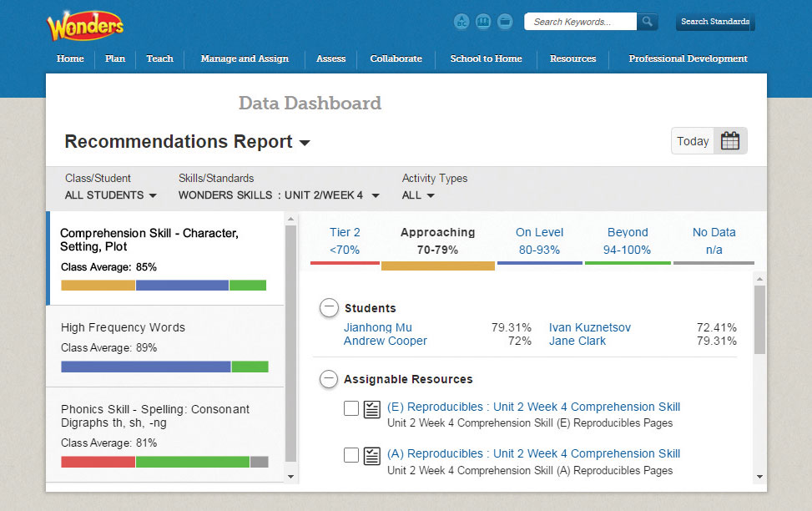Screen dimensions: 812x511
Task: Click the recommendations panel scrollbar thumb
Action: coord(759,320)
